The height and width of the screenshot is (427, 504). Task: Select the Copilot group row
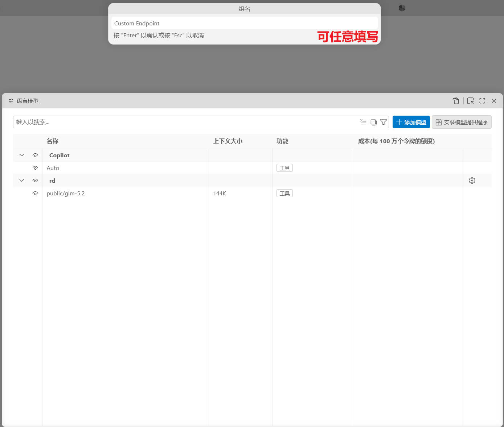point(252,155)
